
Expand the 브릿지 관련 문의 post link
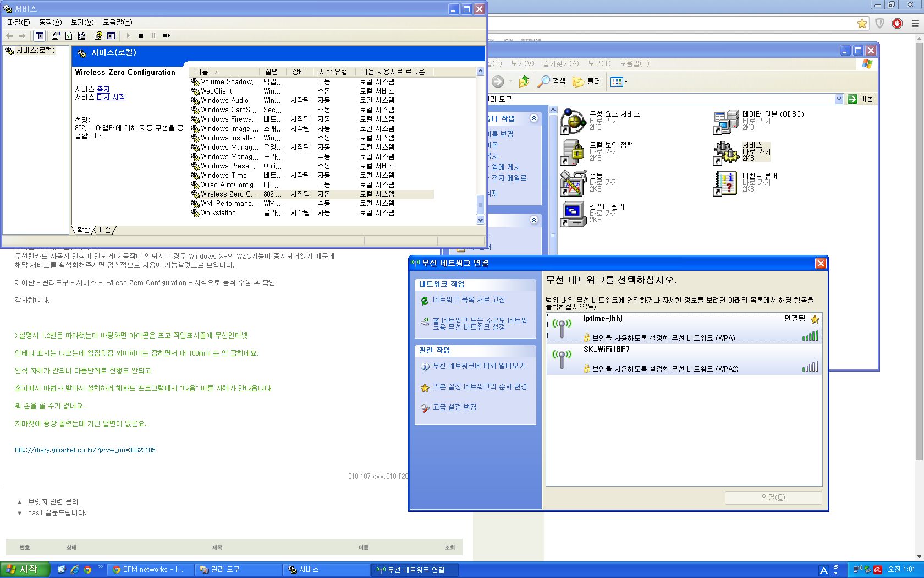point(53,501)
